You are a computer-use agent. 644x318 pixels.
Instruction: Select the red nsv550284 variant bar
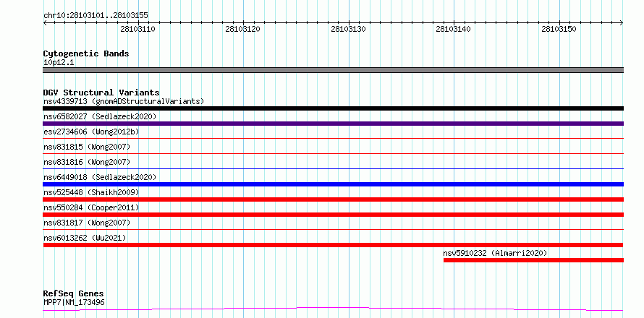point(333,215)
